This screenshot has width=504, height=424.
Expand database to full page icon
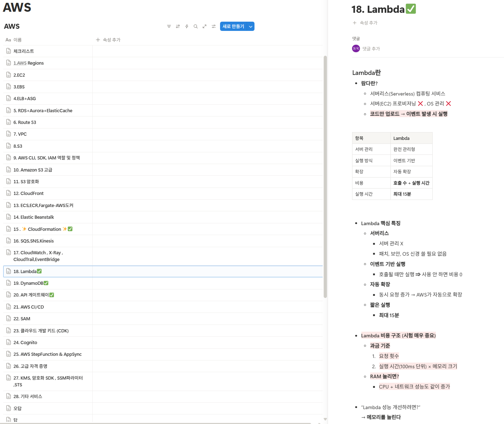(204, 26)
